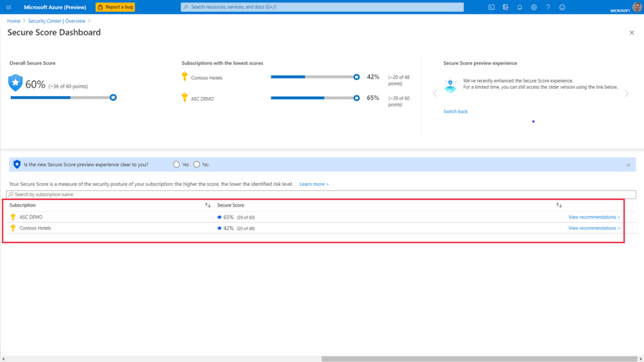Click the scroll left arrow at the bottom
This screenshot has width=644, height=362.
coord(3,359)
